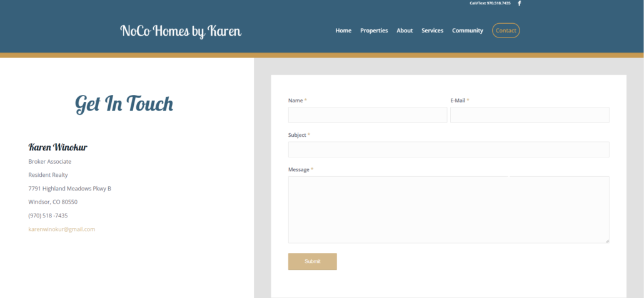
Task: Focus the Name input field
Action: [x=368, y=115]
